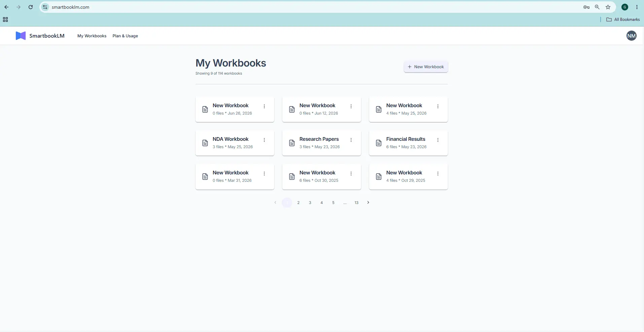Open options menu for Jun 26, 2026 workbook
Image resolution: width=644 pixels, height=332 pixels.
[x=264, y=106]
